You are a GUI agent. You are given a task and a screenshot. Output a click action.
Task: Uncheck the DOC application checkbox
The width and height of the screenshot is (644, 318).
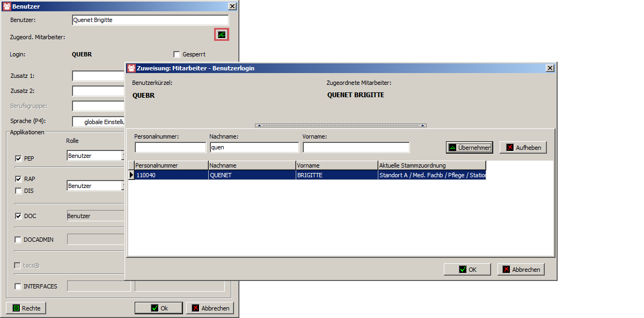tap(18, 216)
